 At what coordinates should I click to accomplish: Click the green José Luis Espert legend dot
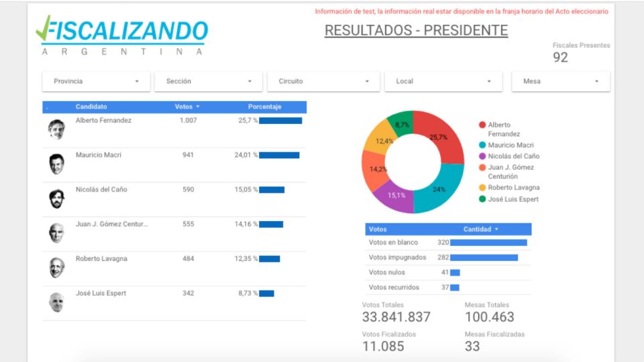coord(482,199)
